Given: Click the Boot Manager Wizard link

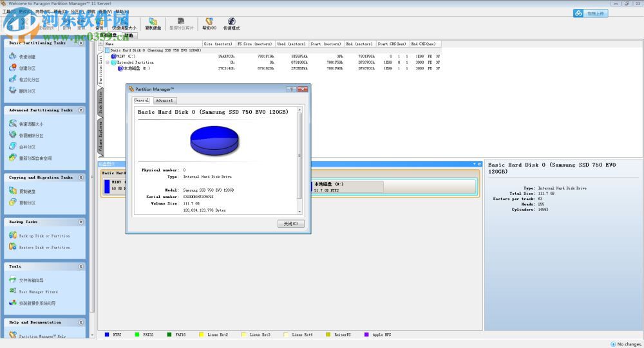Looking at the screenshot, I should 38,292.
